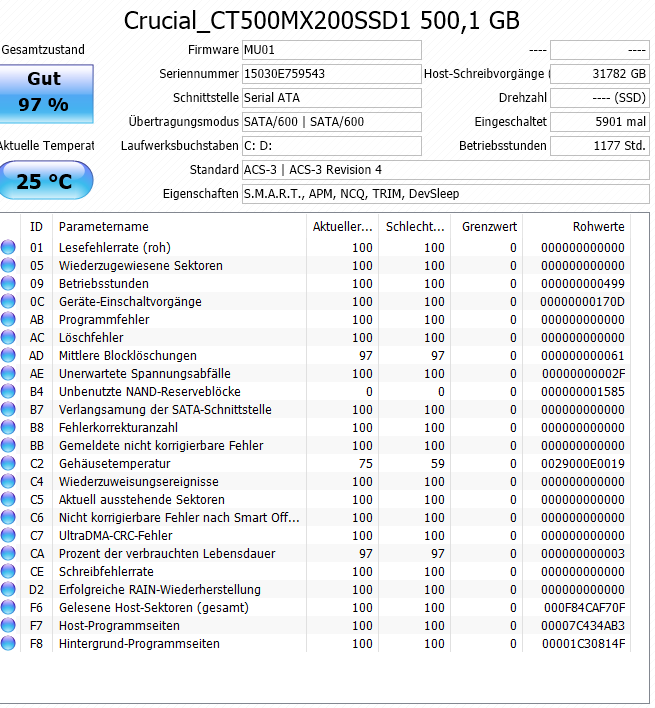Select the Hintergrund-Programmseiten parameter name

139,644
